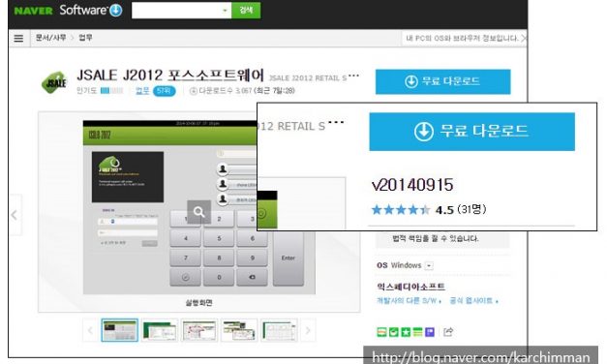Go to previous thumbnails page arrow
The height and width of the screenshot is (364, 607).
point(90,330)
